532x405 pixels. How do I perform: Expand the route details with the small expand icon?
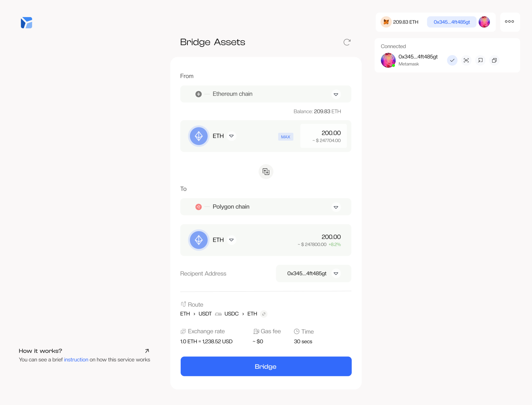pos(263,314)
